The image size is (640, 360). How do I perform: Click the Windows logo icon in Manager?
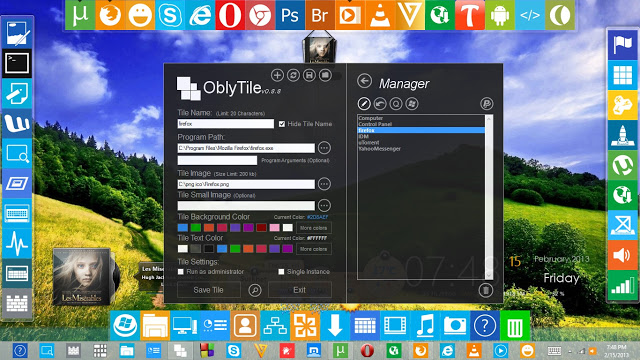tap(411, 104)
